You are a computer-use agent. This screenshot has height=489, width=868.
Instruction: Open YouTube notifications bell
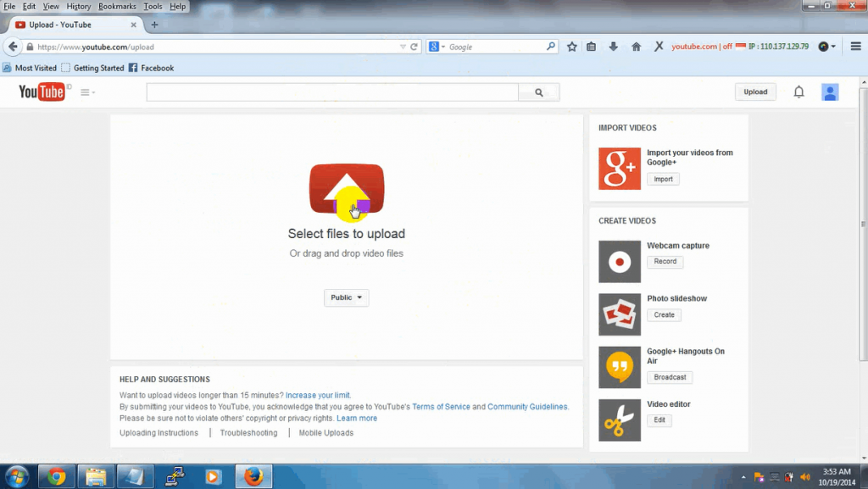coord(798,92)
